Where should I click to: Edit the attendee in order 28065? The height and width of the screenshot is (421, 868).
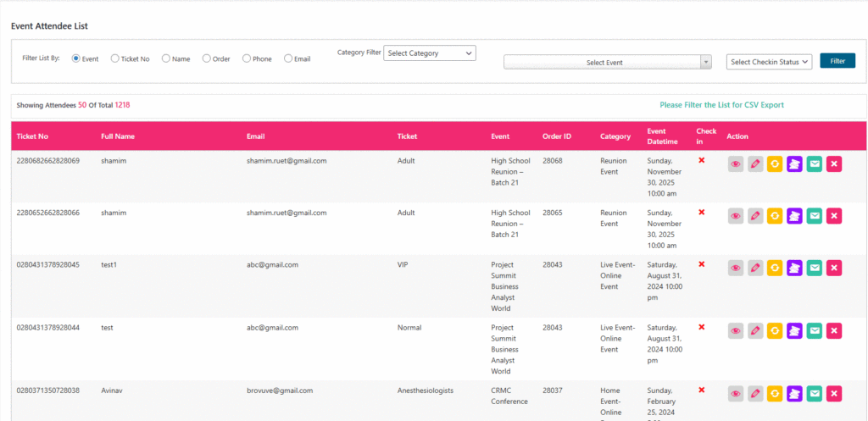[755, 216]
